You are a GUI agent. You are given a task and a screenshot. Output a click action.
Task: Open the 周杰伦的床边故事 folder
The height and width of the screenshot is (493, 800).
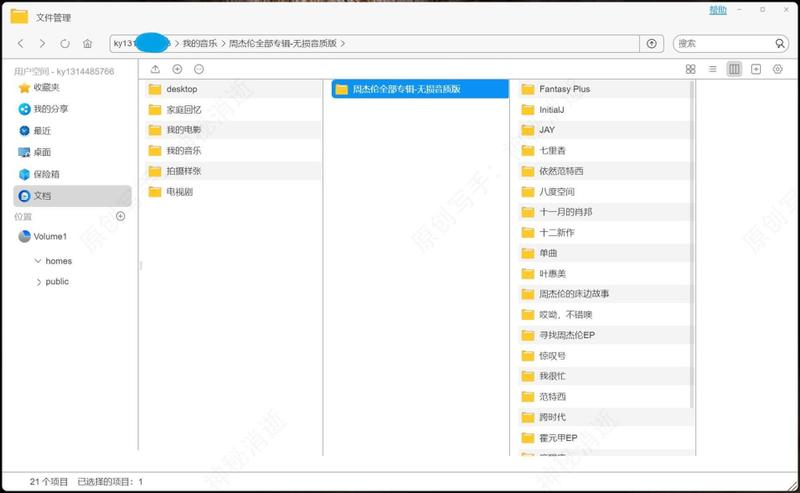(605, 294)
